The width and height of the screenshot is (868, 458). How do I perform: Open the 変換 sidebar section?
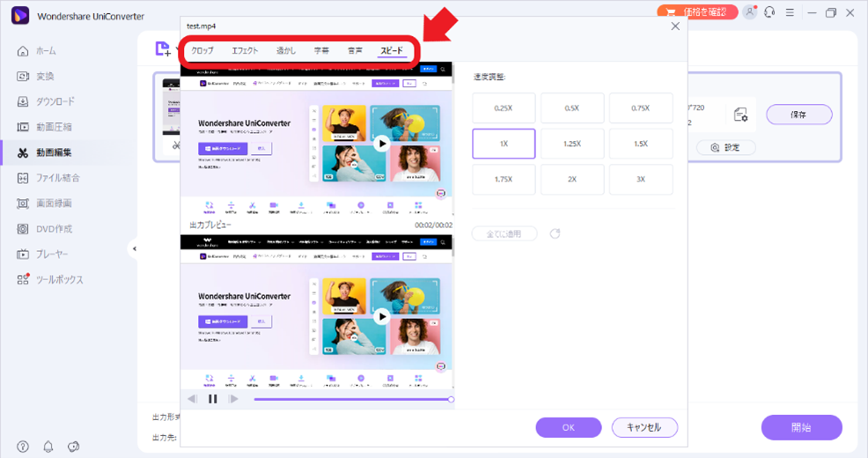pyautogui.click(x=35, y=77)
